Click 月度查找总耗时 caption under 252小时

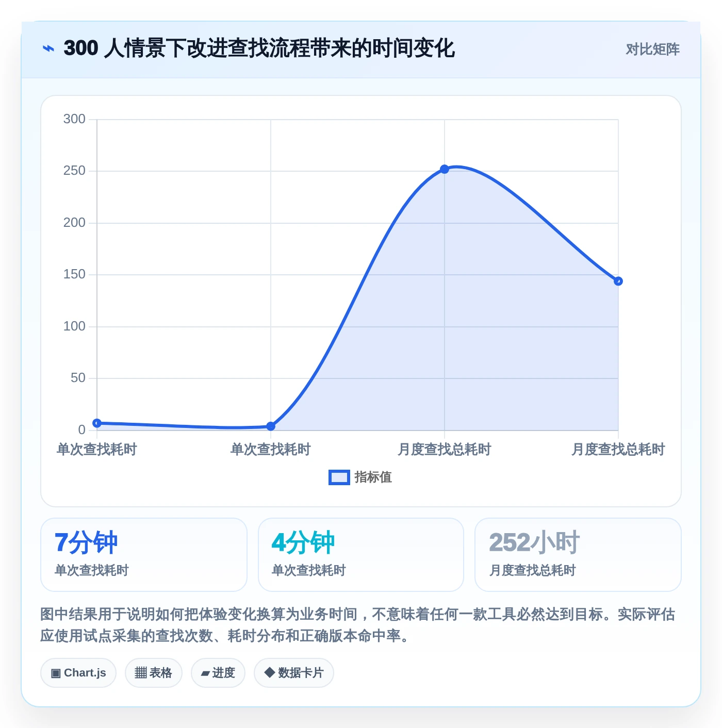[532, 570]
